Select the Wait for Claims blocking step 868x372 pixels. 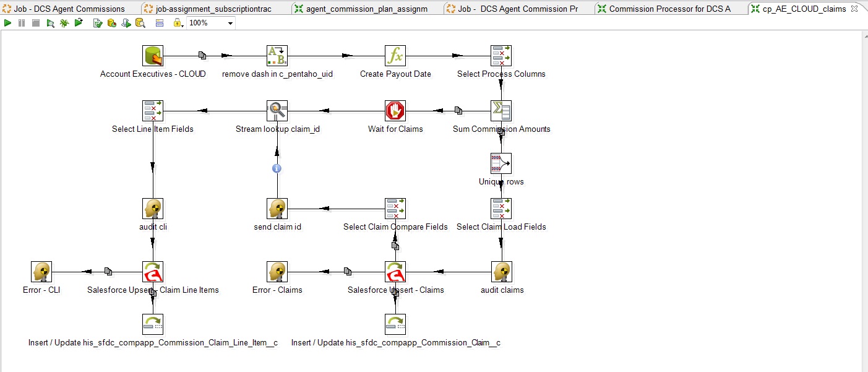pyautogui.click(x=395, y=111)
